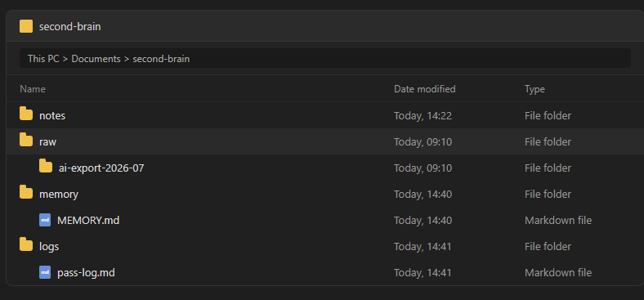Select the logs folder name
Viewport: 644px width, 300px height.
click(49, 247)
